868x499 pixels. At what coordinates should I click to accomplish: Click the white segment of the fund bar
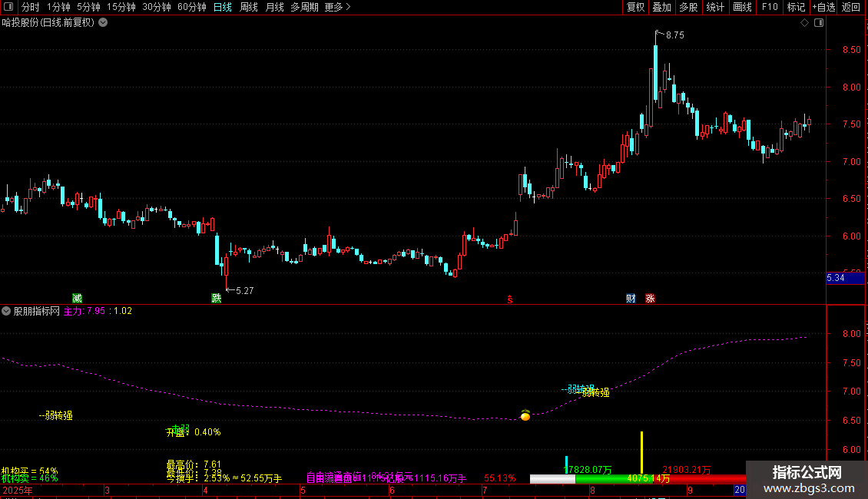(x=552, y=479)
